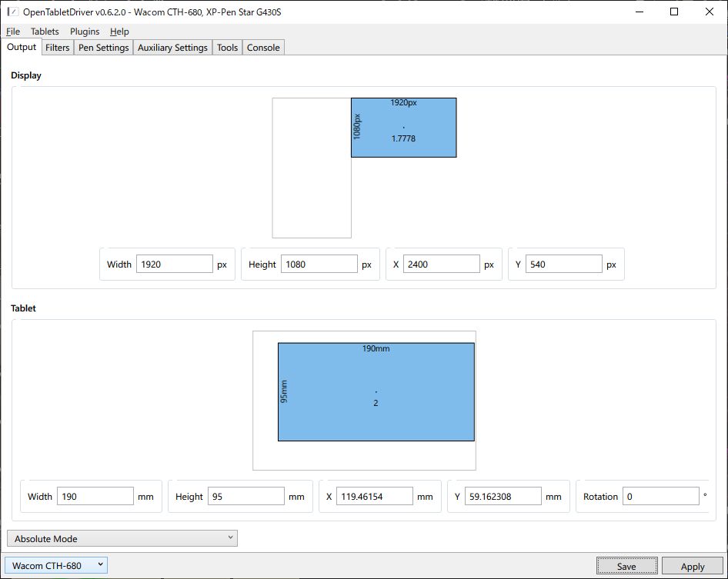Click the Save button
This screenshot has height=579, width=728.
[x=626, y=566]
